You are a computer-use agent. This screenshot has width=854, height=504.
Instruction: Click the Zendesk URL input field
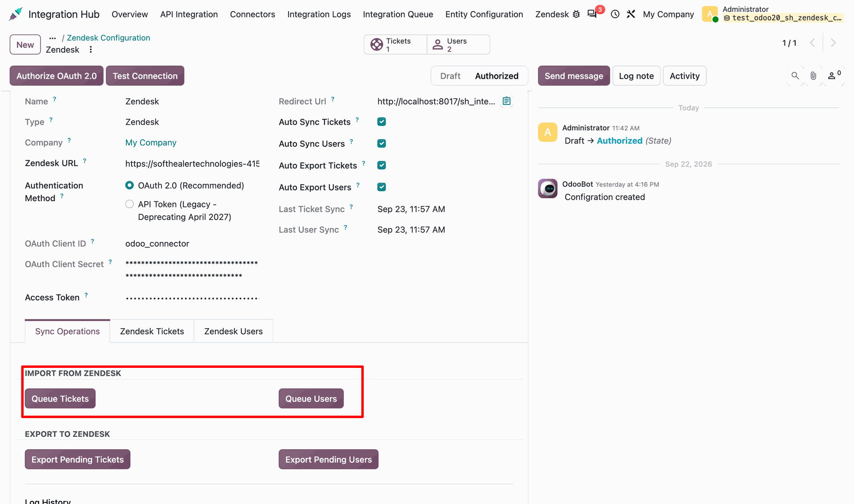(193, 164)
